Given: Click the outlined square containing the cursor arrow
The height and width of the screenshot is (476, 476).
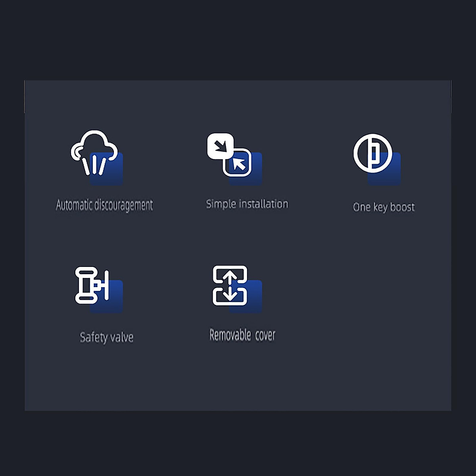Looking at the screenshot, I should 238,163.
